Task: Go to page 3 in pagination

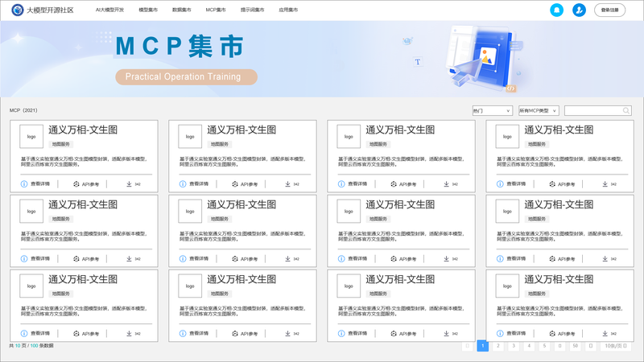Action: coord(514,346)
